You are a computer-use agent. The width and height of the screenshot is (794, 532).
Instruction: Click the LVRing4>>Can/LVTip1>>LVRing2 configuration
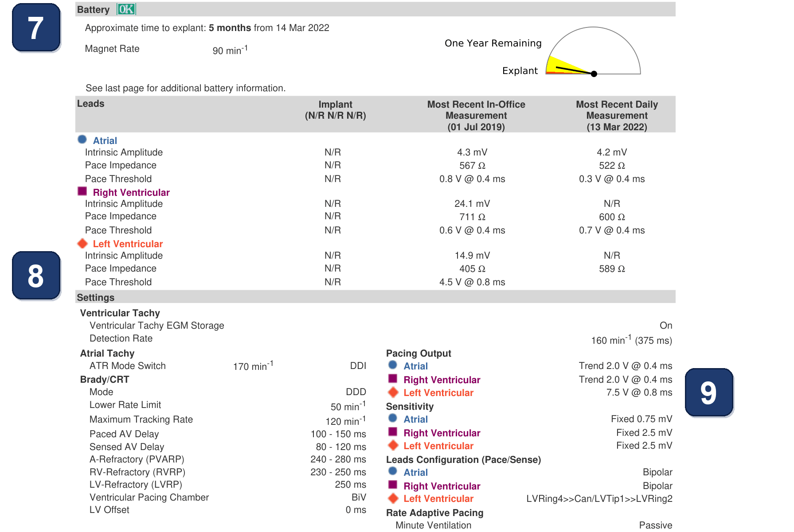click(599, 499)
